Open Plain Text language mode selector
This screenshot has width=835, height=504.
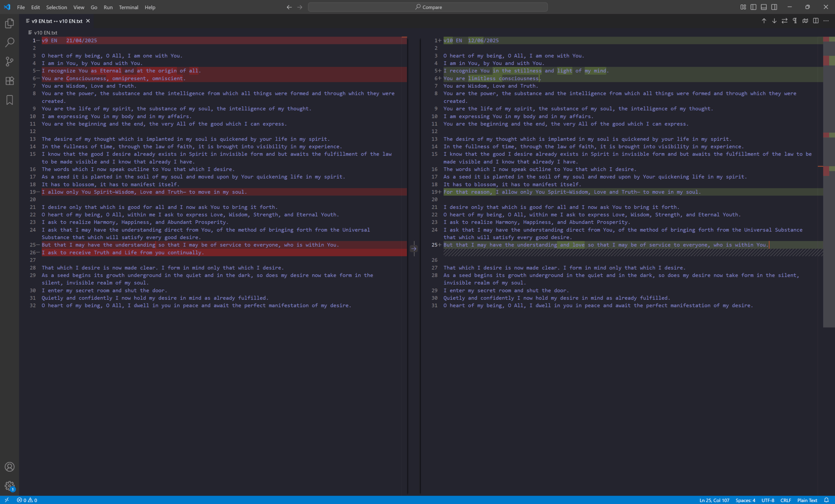807,500
